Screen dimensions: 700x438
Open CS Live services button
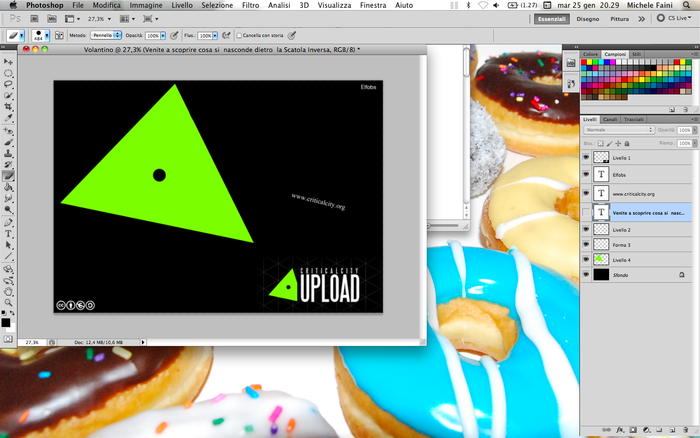[674, 18]
